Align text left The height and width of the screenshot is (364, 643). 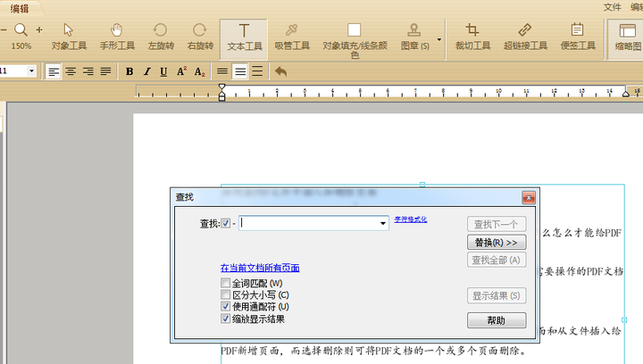click(53, 71)
